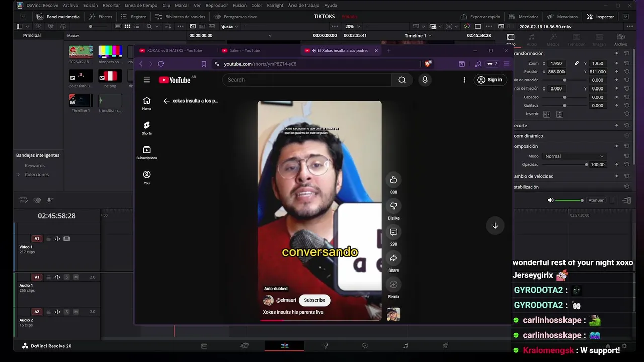This screenshot has height=362, width=644.
Task: Open the Color page at bottom
Action: pos(365,346)
